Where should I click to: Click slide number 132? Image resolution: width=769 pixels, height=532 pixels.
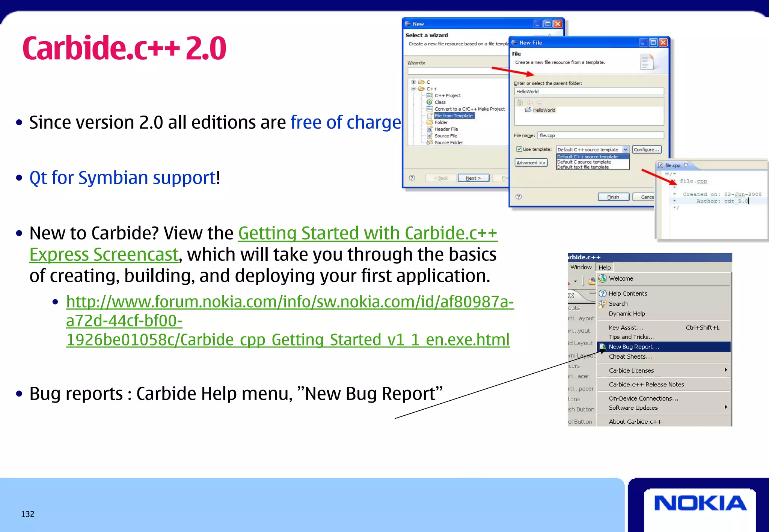[27, 514]
